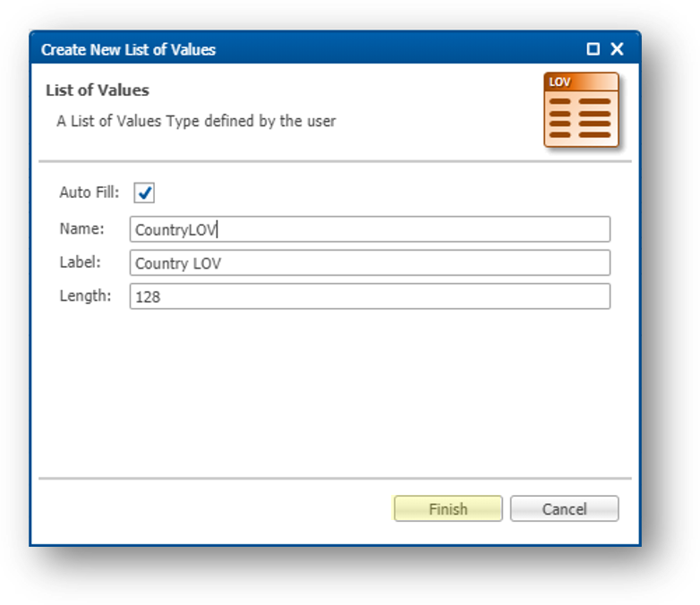Click the Label field with Country LOV
700x605 pixels.
tap(370, 263)
